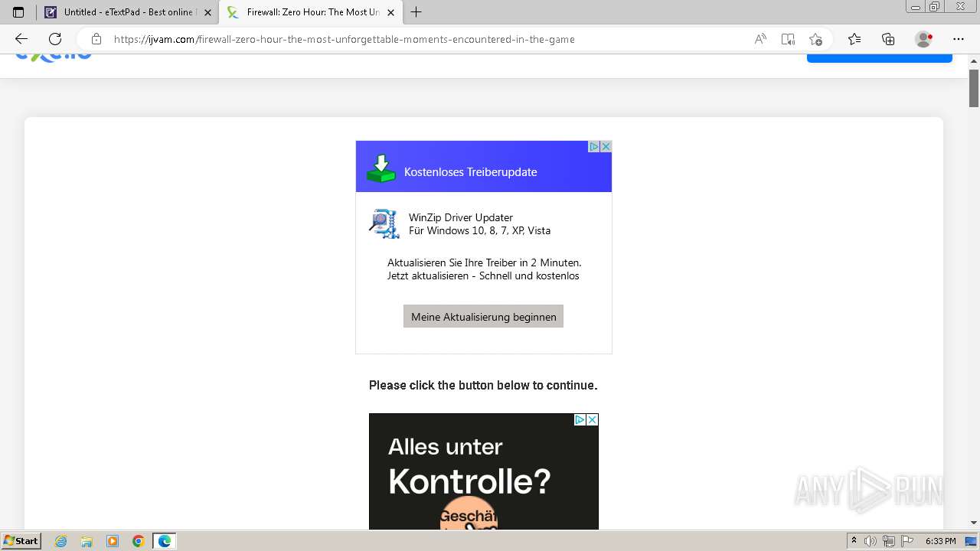Open the Alles unter Kontrolle ad banner
Image resolution: width=980 pixels, height=551 pixels.
click(483, 471)
